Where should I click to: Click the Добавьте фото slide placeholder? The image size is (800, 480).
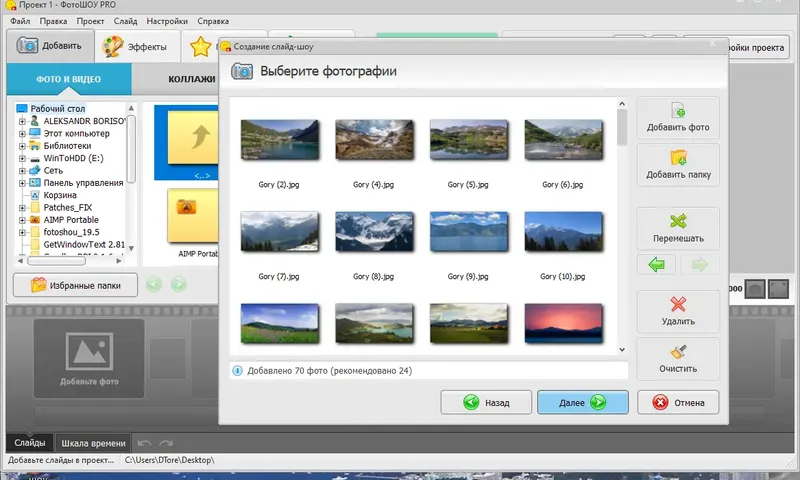point(89,359)
